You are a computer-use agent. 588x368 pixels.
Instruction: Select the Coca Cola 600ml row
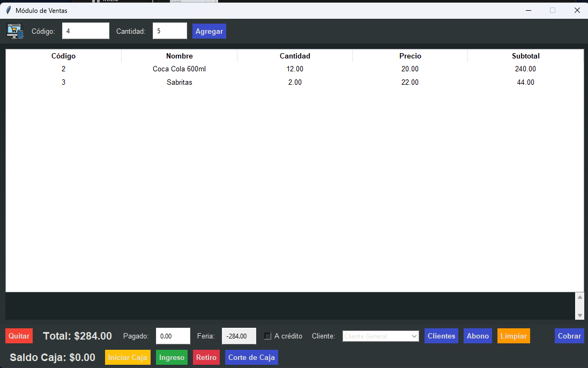pos(294,69)
